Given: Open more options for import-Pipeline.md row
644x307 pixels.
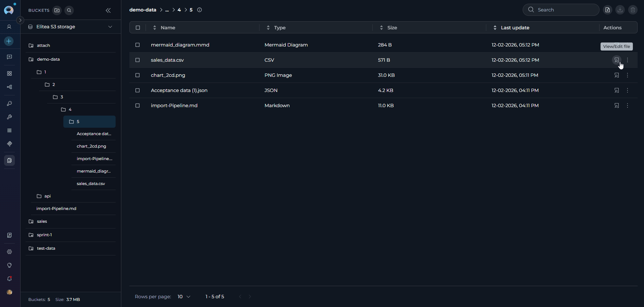Looking at the screenshot, I should (627, 105).
